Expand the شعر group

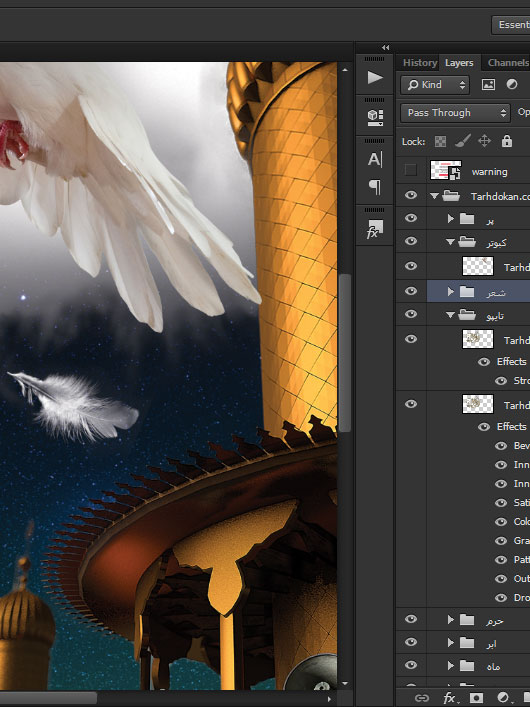[450, 292]
